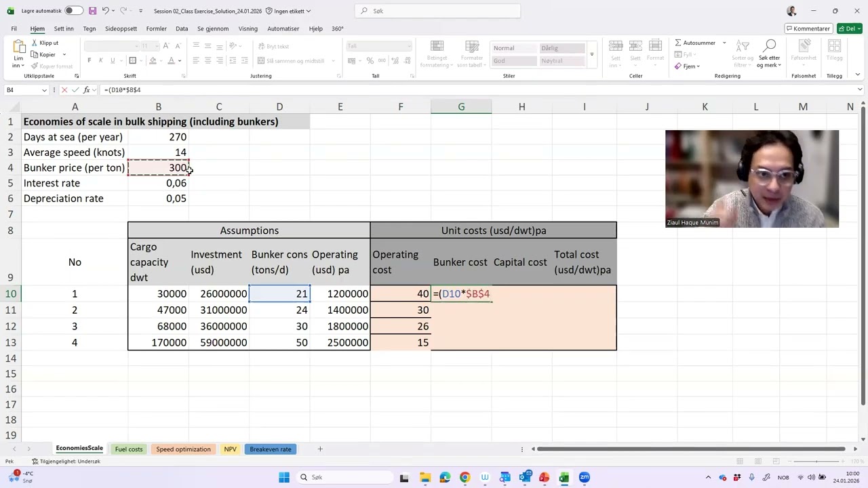868x488 pixels.
Task: Open the Ingen etikett label dropdown
Action: click(x=288, y=11)
